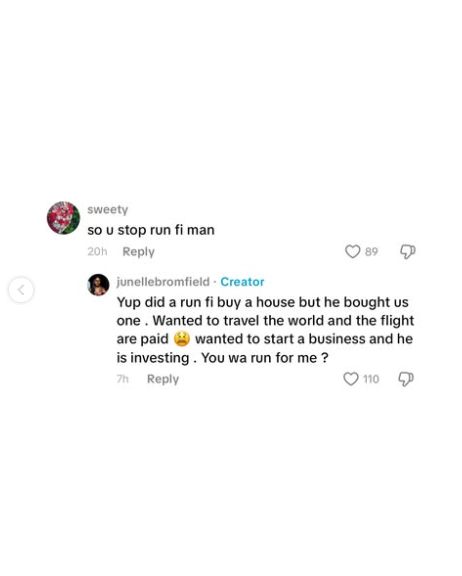The image size is (462, 576).
Task: Reply to junellebromfield's comment
Action: (x=163, y=379)
